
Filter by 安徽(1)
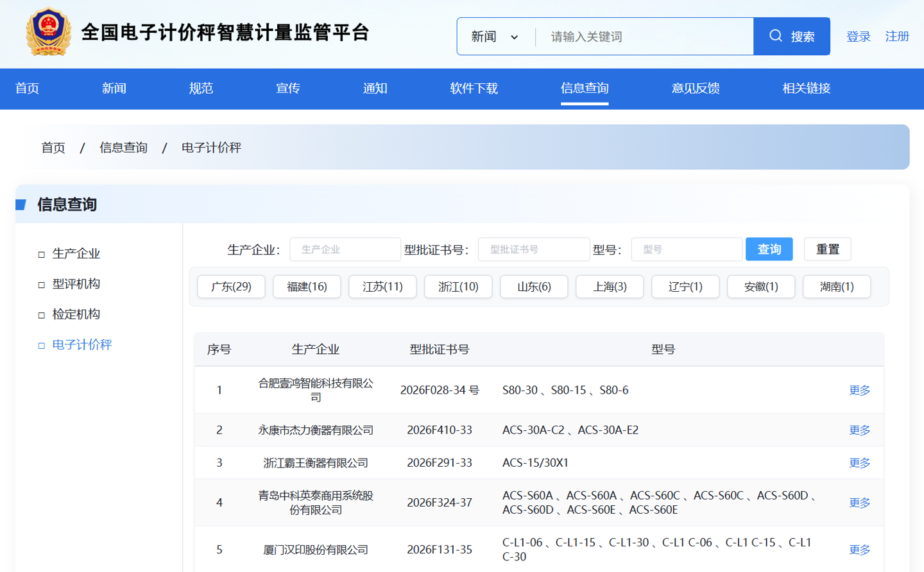pyautogui.click(x=761, y=287)
